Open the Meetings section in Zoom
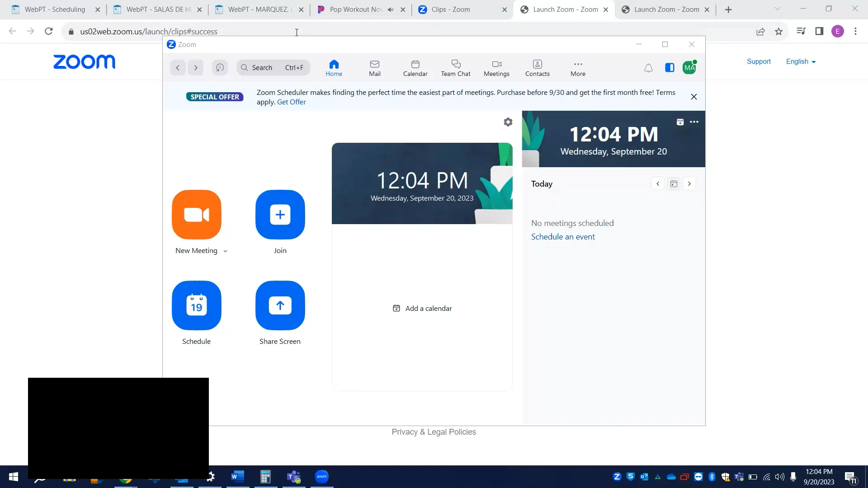The width and height of the screenshot is (868, 488). (x=496, y=67)
